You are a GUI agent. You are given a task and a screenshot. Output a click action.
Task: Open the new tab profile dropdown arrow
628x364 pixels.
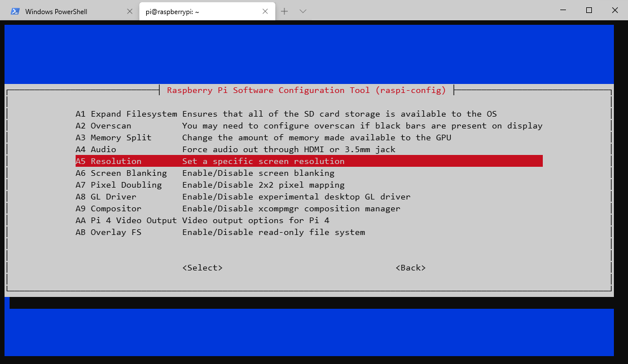pyautogui.click(x=303, y=12)
